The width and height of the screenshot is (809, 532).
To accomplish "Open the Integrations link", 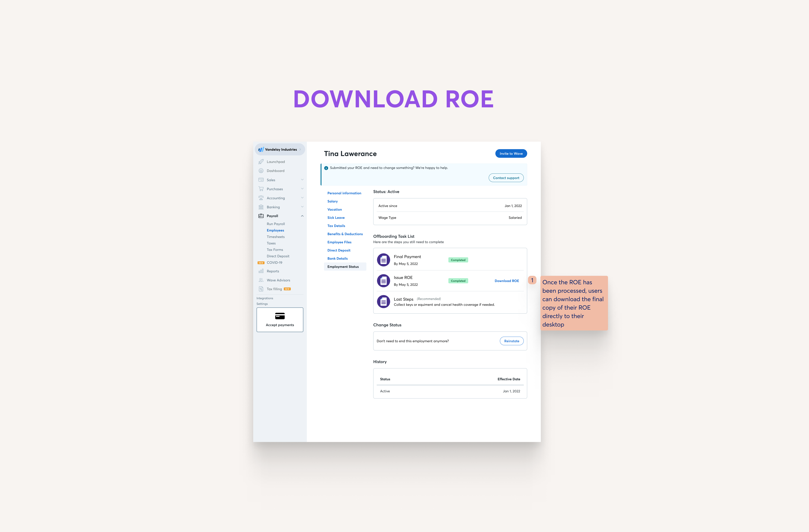I will [265, 298].
